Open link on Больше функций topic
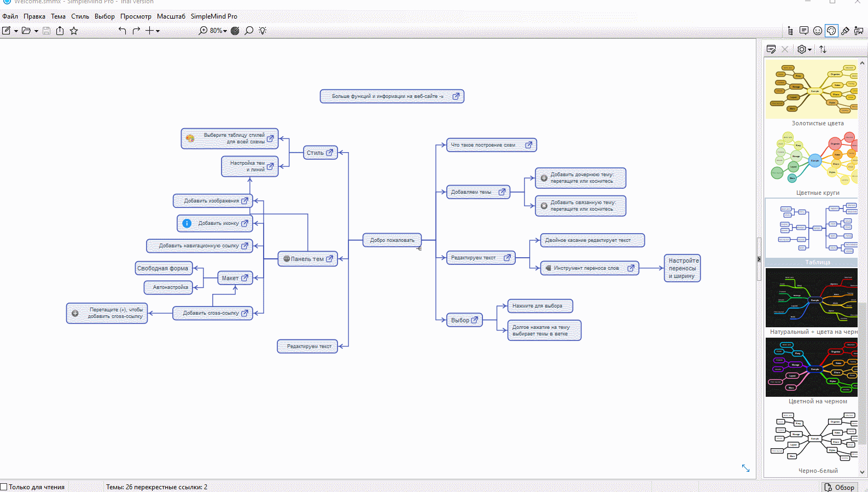The width and height of the screenshot is (868, 492). click(x=456, y=96)
